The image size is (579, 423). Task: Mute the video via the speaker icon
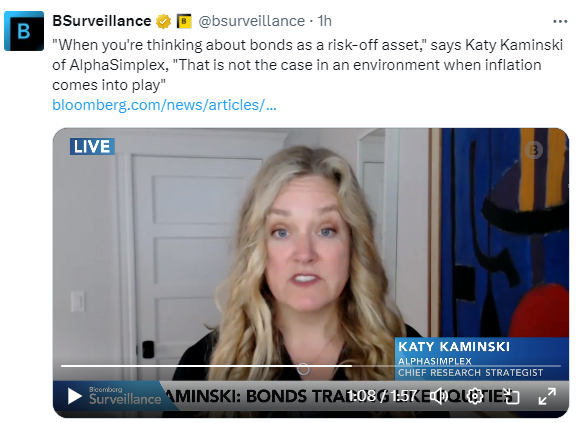(x=439, y=396)
